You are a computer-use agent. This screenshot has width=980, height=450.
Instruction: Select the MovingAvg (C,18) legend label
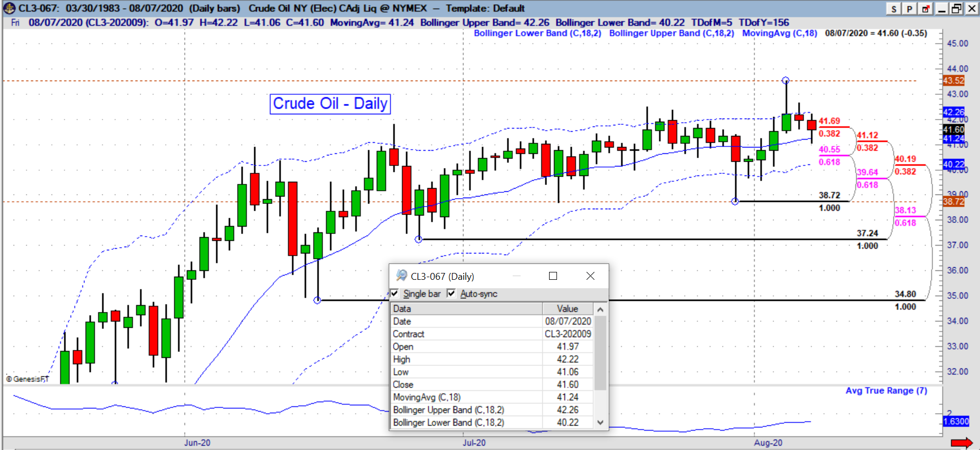780,33
